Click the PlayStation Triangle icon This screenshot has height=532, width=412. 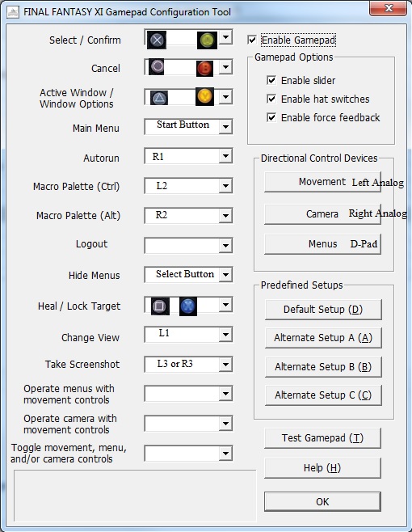coord(158,98)
